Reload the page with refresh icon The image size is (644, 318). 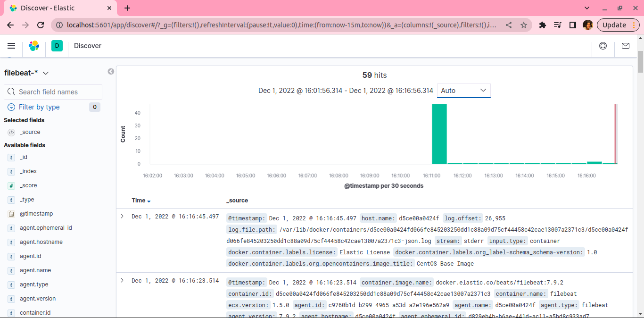[x=41, y=25]
